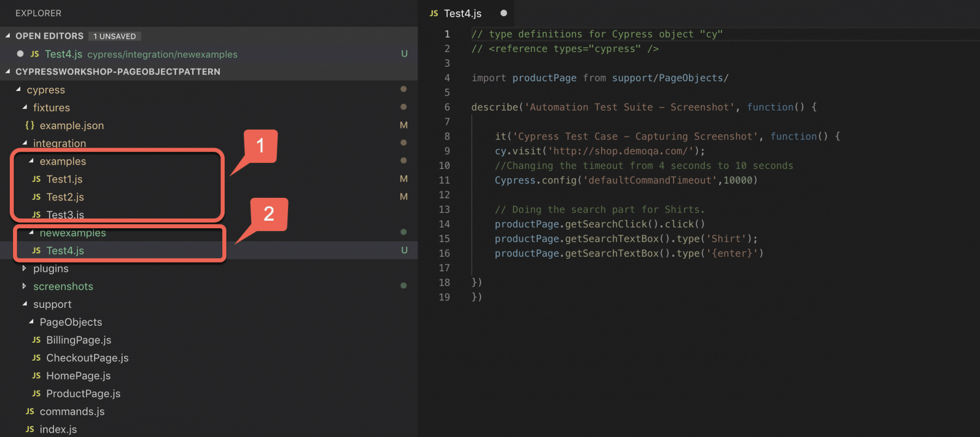The image size is (980, 437).
Task: Click the JS icon beside commands.js
Action: point(30,411)
